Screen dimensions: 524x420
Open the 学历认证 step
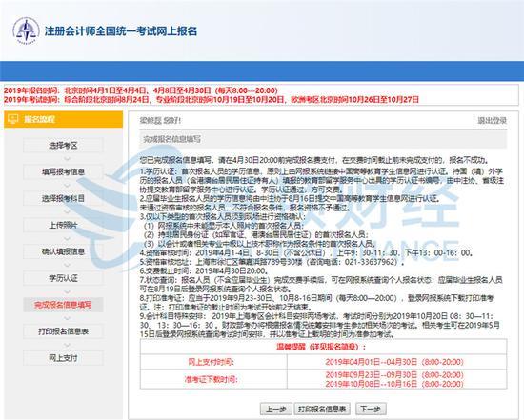pos(63,278)
